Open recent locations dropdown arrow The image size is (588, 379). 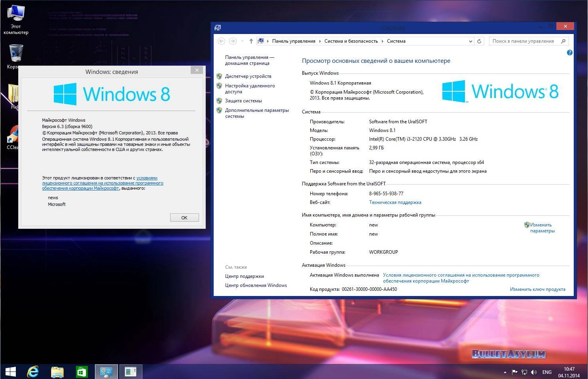[242, 41]
